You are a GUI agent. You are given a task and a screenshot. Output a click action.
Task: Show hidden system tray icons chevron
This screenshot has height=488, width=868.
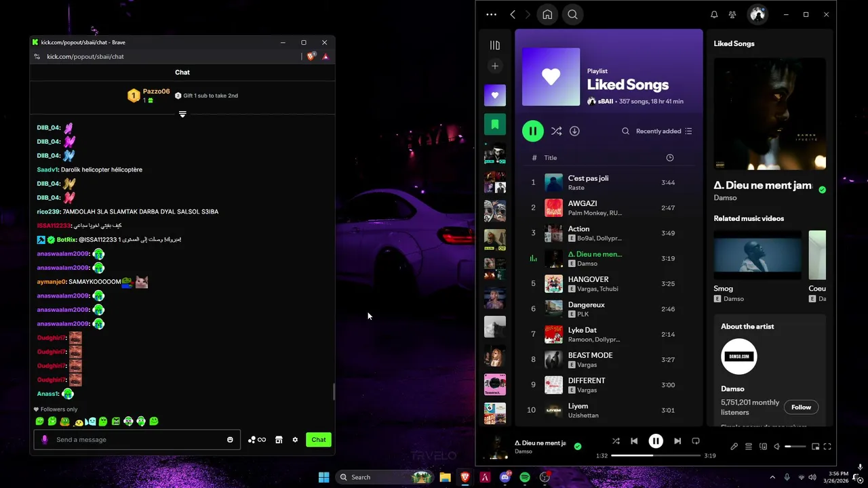(x=772, y=477)
